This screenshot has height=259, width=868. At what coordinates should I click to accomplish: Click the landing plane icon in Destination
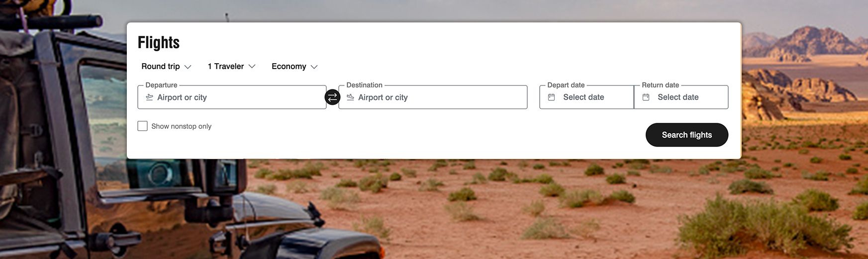tap(350, 97)
